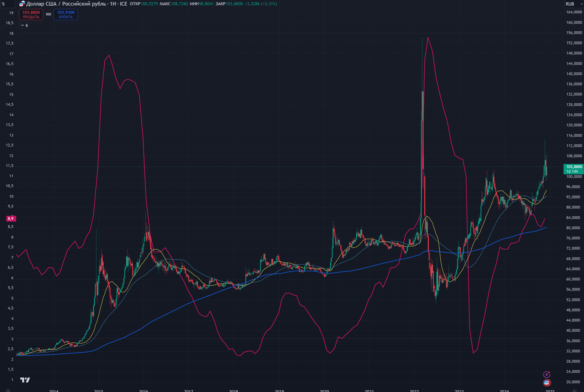Click the spread value 500
This screenshot has width=584, height=392.
click(x=49, y=14)
